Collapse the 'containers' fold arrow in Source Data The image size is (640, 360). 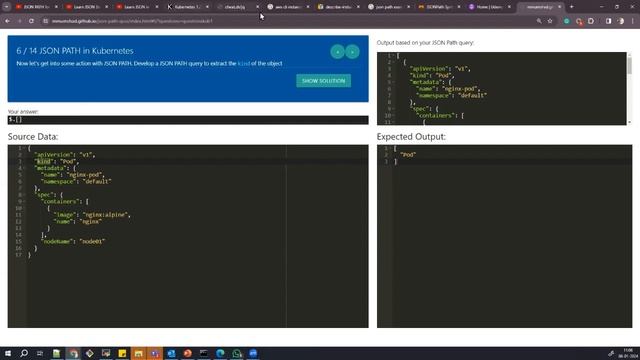(x=24, y=202)
